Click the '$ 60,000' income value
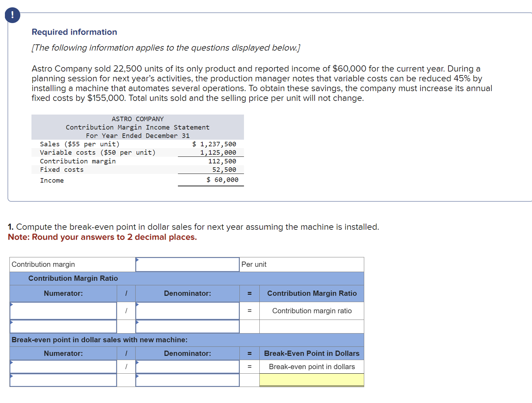The image size is (532, 403). pyautogui.click(x=223, y=180)
